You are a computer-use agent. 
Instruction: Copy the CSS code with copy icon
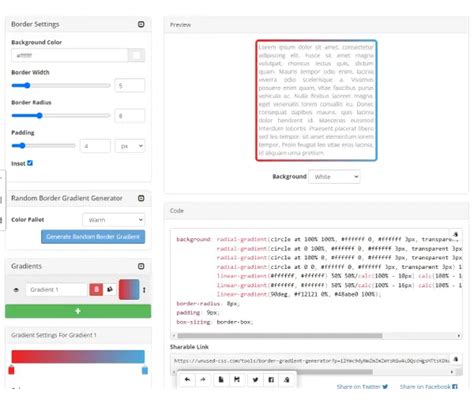pyautogui.click(x=456, y=234)
